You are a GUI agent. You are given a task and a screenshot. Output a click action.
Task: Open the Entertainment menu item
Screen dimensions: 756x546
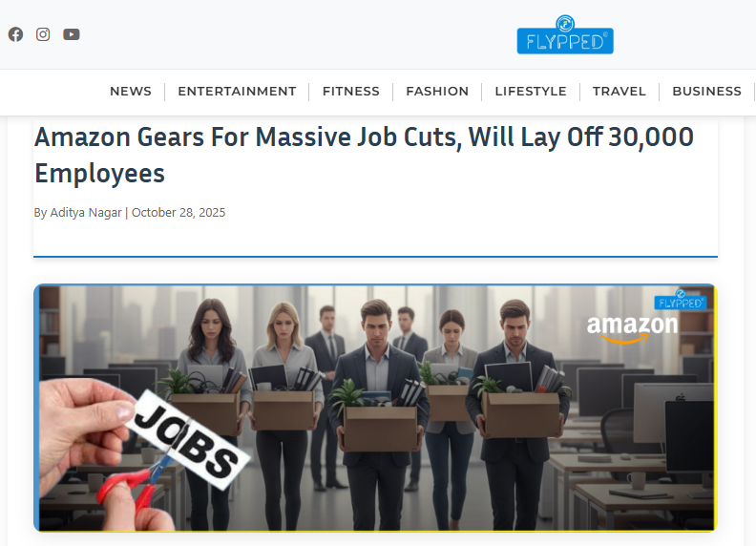click(238, 92)
